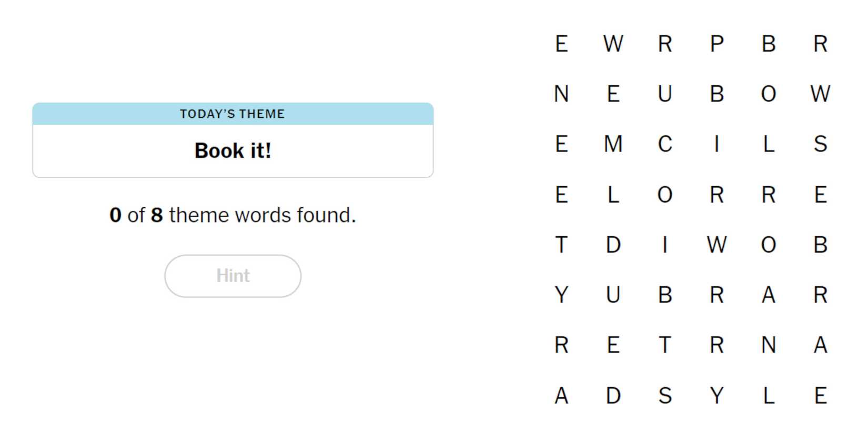Select the D between T and I

613,245
